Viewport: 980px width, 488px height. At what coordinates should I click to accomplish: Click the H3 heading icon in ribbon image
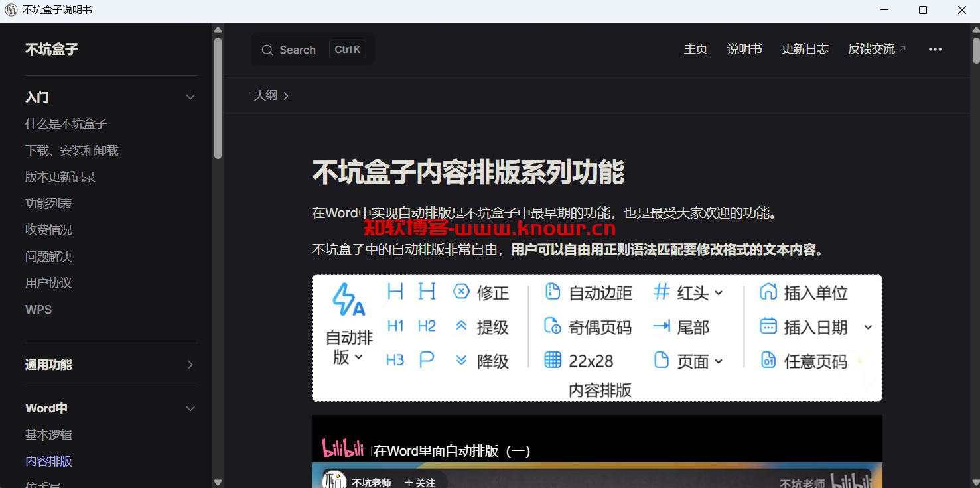click(x=395, y=360)
